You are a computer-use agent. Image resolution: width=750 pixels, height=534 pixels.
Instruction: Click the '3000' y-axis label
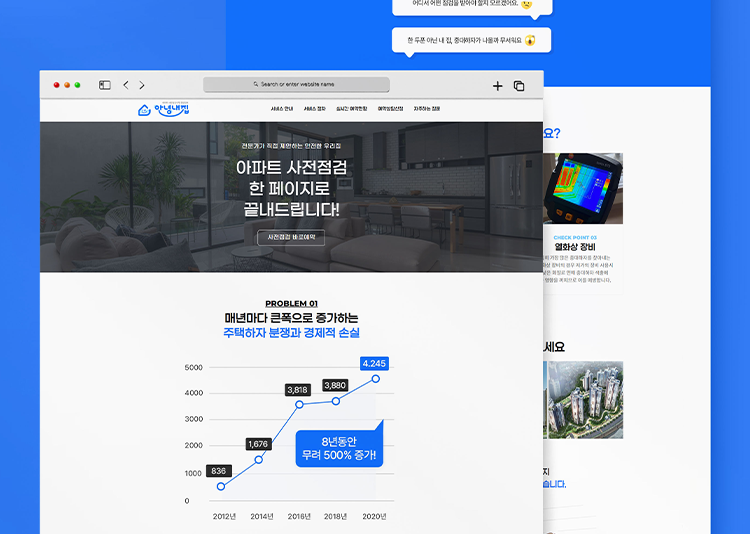[x=194, y=419]
